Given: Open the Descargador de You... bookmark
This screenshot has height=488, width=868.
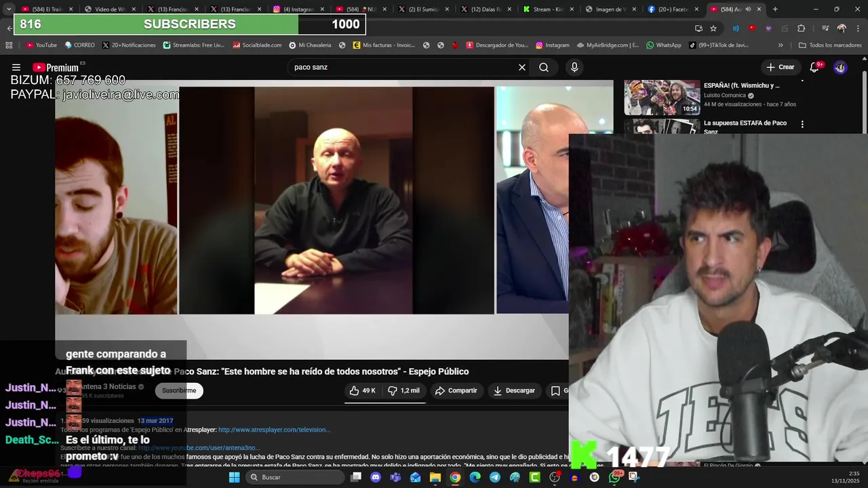Looking at the screenshot, I should coord(496,45).
